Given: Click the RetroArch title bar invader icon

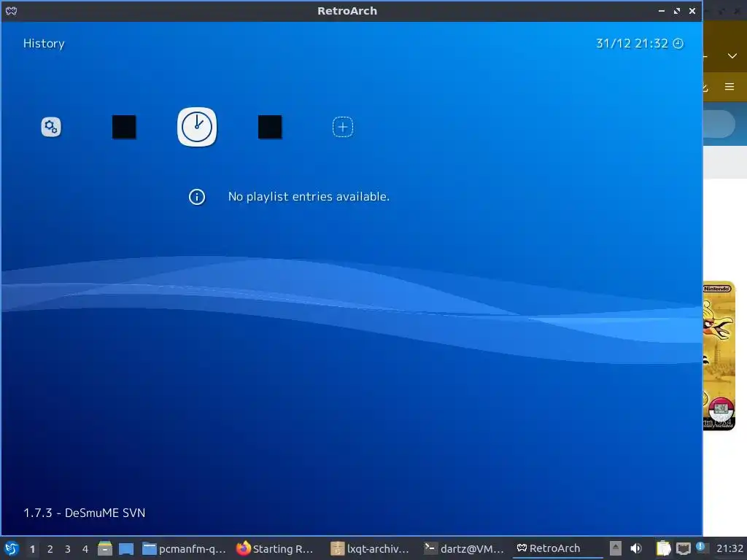Looking at the screenshot, I should click(x=12, y=10).
